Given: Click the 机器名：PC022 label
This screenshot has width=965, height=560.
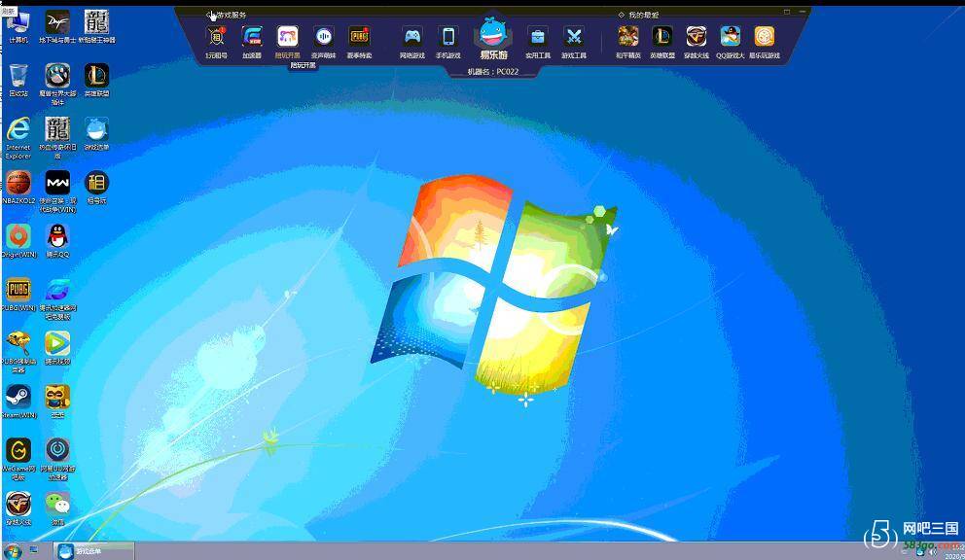Looking at the screenshot, I should click(493, 71).
